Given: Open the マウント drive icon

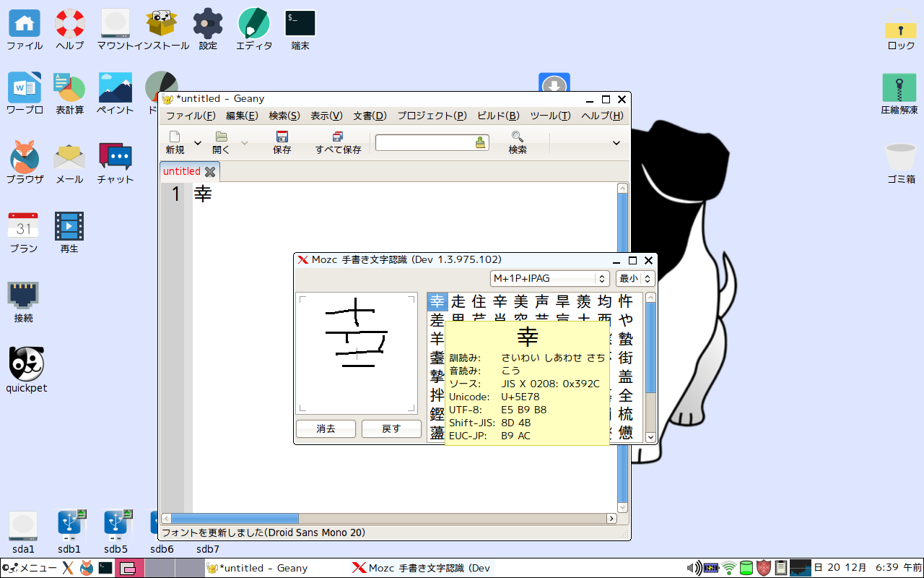Looking at the screenshot, I should pyautogui.click(x=115, y=23).
